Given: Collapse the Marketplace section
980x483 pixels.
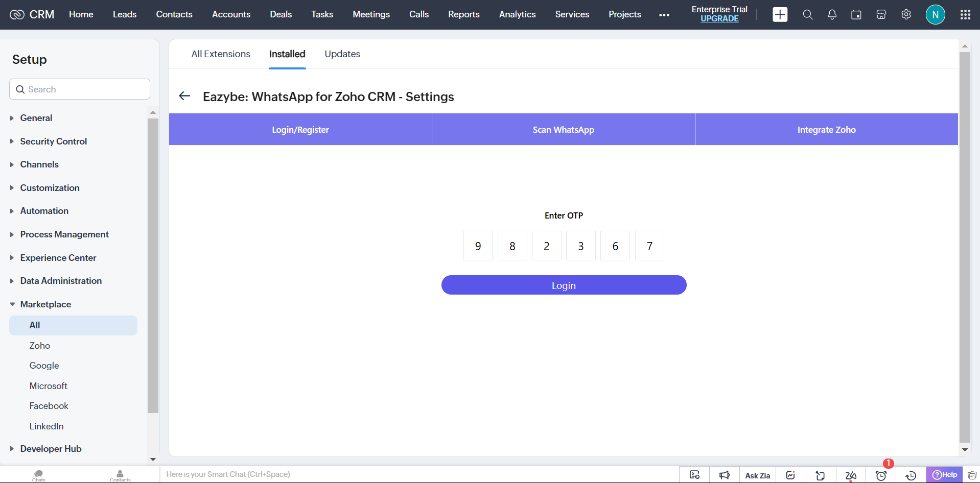Looking at the screenshot, I should [12, 304].
